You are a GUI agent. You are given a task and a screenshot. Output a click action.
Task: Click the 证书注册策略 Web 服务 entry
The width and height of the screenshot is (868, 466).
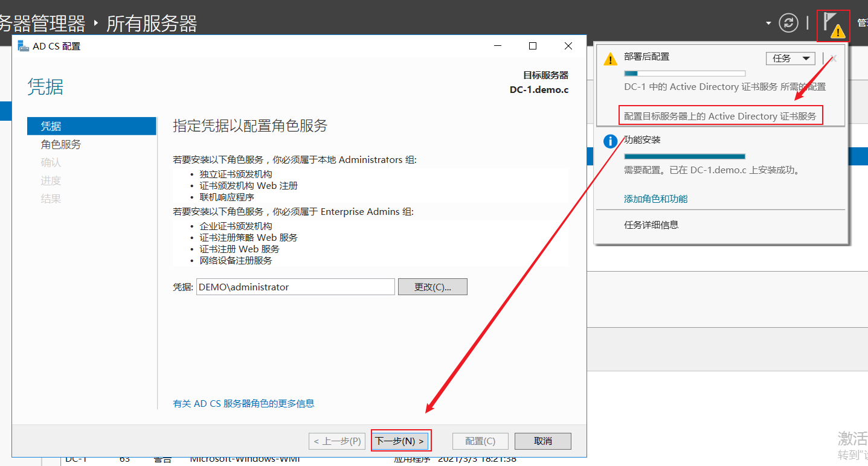coord(248,238)
